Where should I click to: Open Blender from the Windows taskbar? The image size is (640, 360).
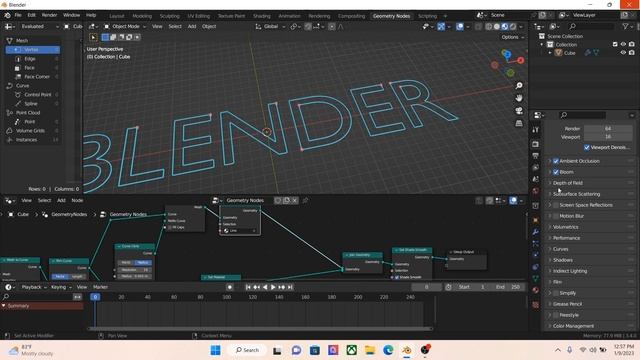click(407, 350)
